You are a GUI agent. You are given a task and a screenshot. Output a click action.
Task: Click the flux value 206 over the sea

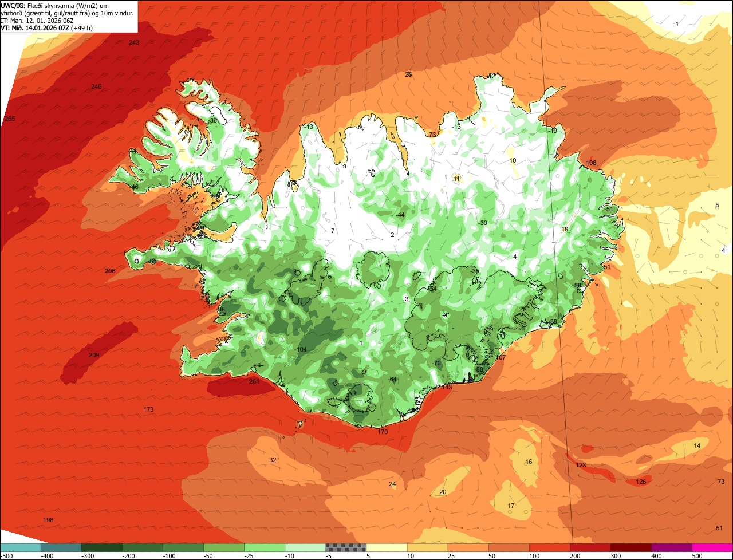click(110, 271)
